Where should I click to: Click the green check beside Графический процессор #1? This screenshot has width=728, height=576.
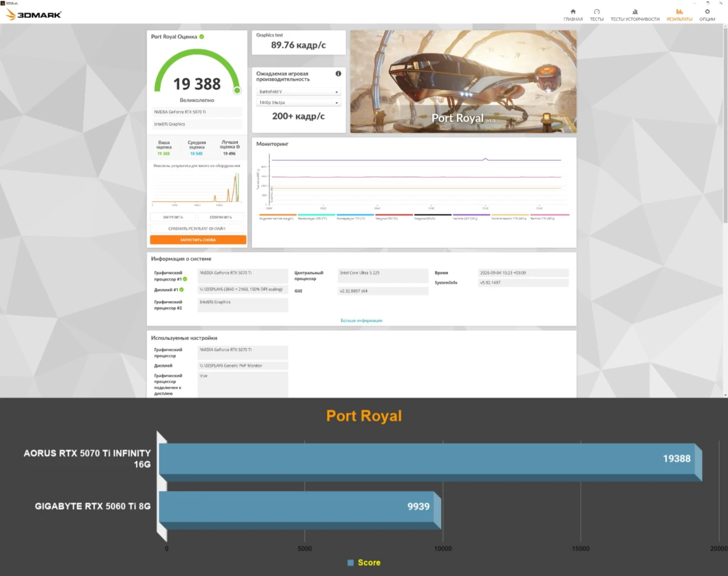tap(185, 279)
